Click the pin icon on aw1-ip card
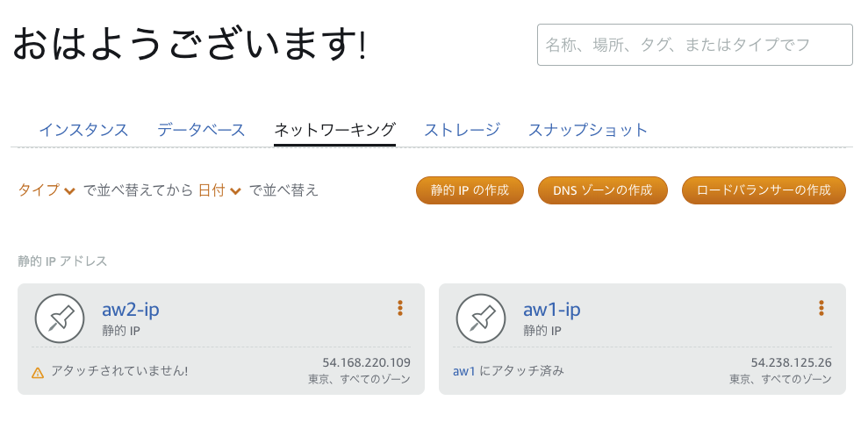The width and height of the screenshot is (868, 422). (x=481, y=318)
